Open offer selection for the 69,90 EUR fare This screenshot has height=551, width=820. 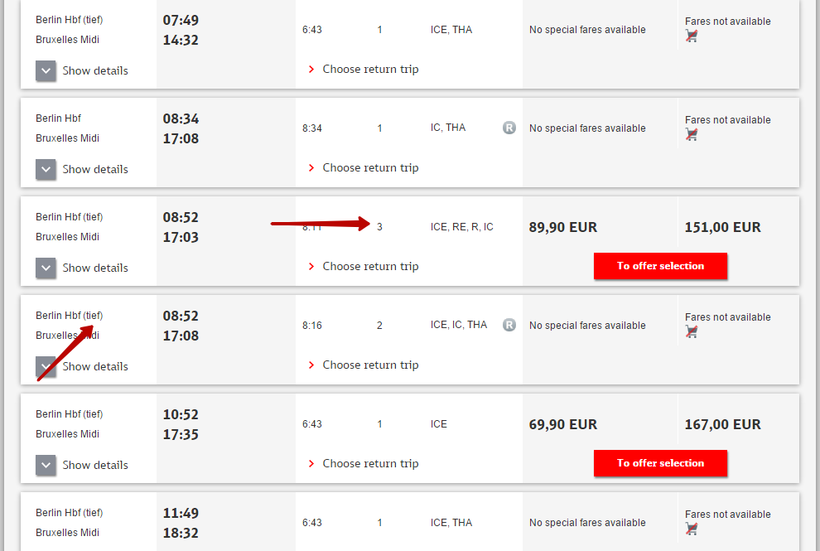coord(660,463)
